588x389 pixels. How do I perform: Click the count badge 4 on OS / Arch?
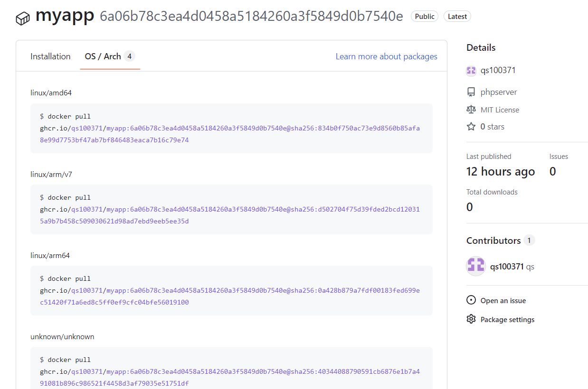(129, 56)
